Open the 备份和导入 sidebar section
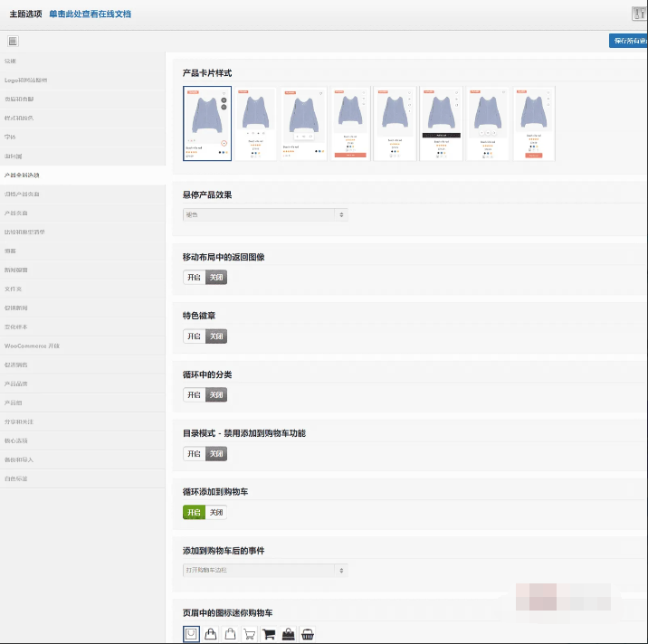648x644 pixels. tap(82, 459)
